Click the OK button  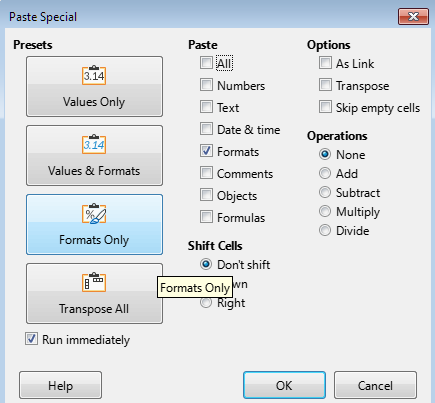click(284, 385)
